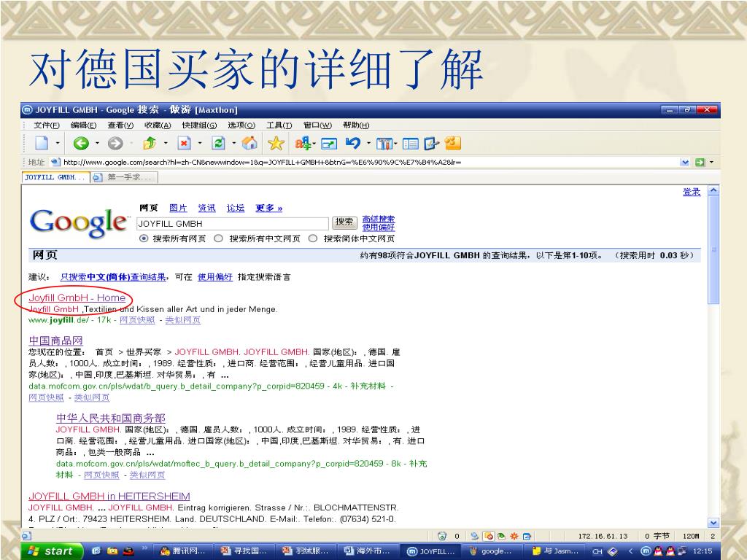Click the green Go arrow beside address bar

click(700, 163)
